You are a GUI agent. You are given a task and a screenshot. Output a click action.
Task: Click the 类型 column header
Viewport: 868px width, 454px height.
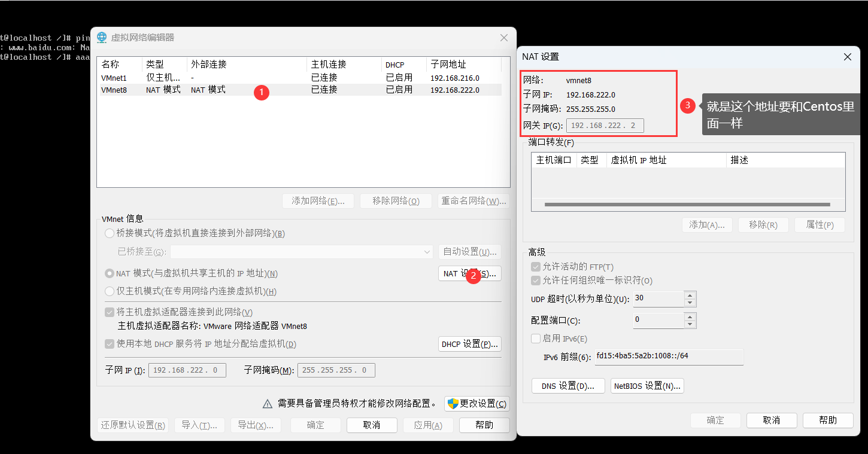click(x=165, y=64)
